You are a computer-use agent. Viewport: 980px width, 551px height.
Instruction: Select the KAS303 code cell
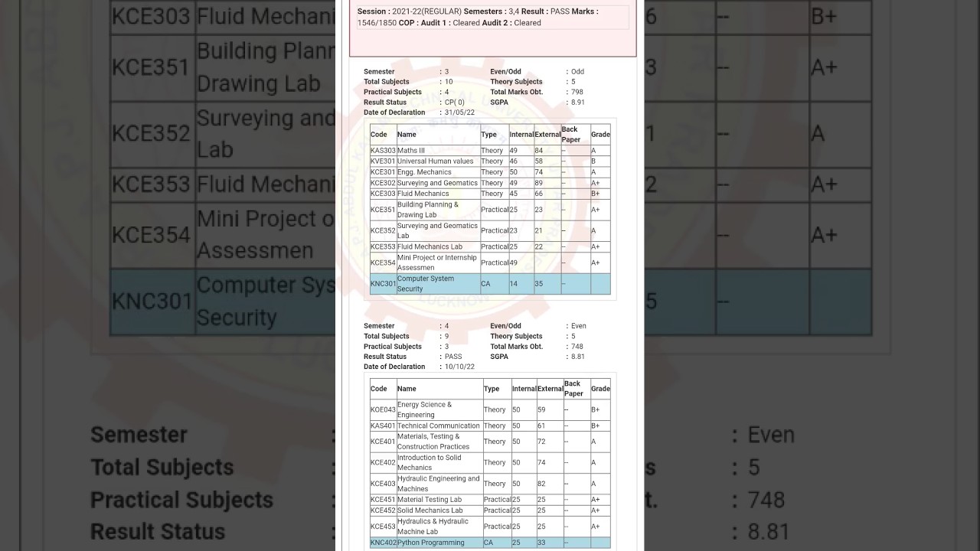[x=383, y=151]
